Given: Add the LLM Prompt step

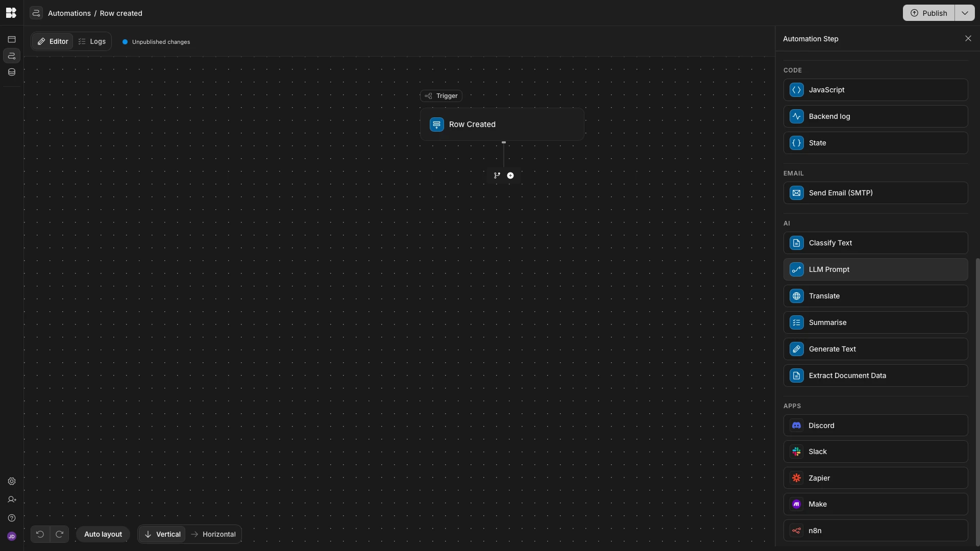Looking at the screenshot, I should 875,269.
